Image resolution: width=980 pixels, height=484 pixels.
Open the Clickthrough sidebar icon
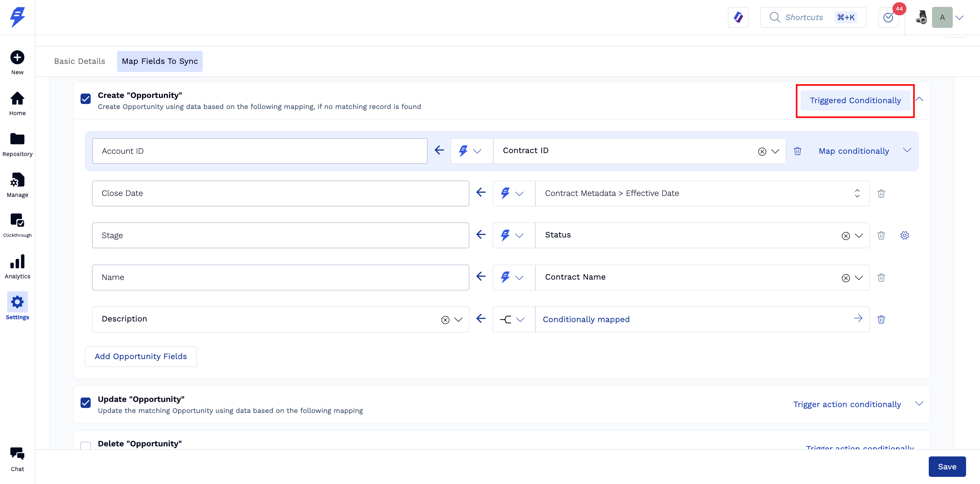click(17, 220)
